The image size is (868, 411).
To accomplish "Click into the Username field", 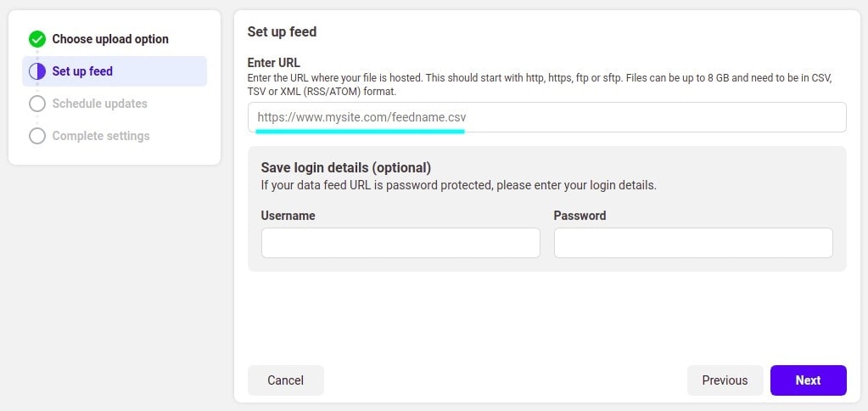I will tap(400, 243).
